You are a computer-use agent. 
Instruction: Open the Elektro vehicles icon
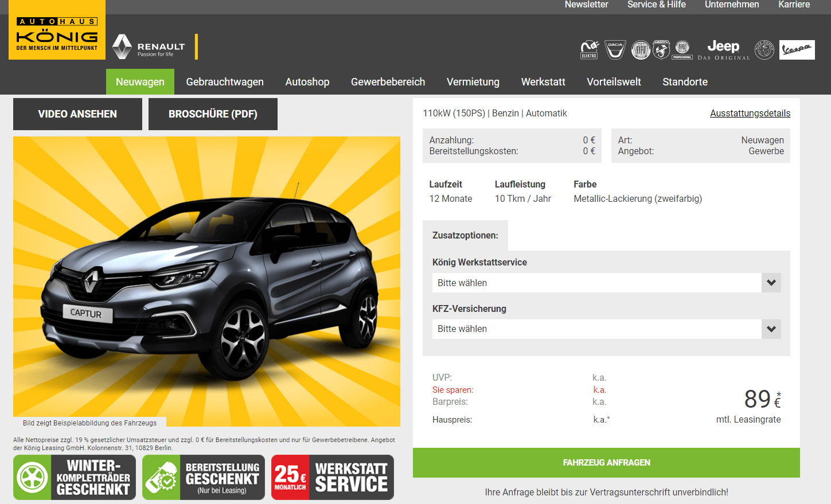(590, 49)
